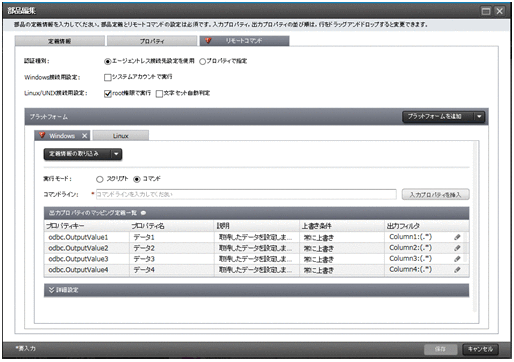Click the insert input property button
The image size is (514, 362).
pyautogui.click(x=435, y=195)
